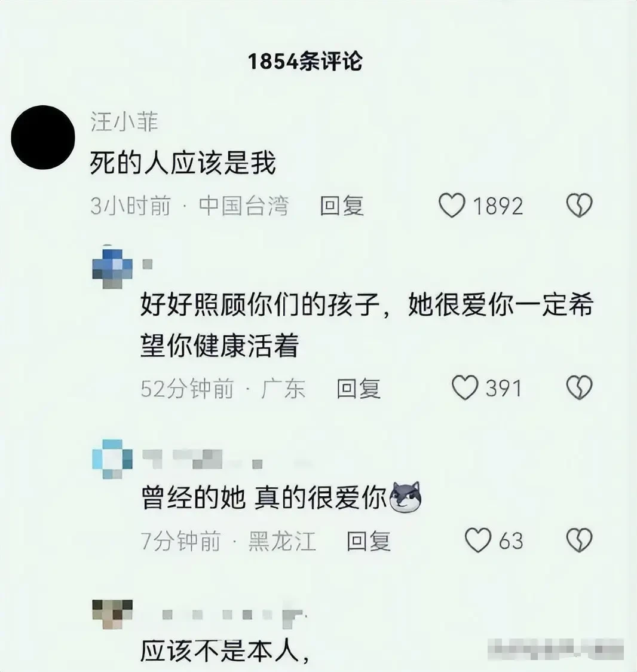Like the comment with 63 likes

tap(478, 540)
